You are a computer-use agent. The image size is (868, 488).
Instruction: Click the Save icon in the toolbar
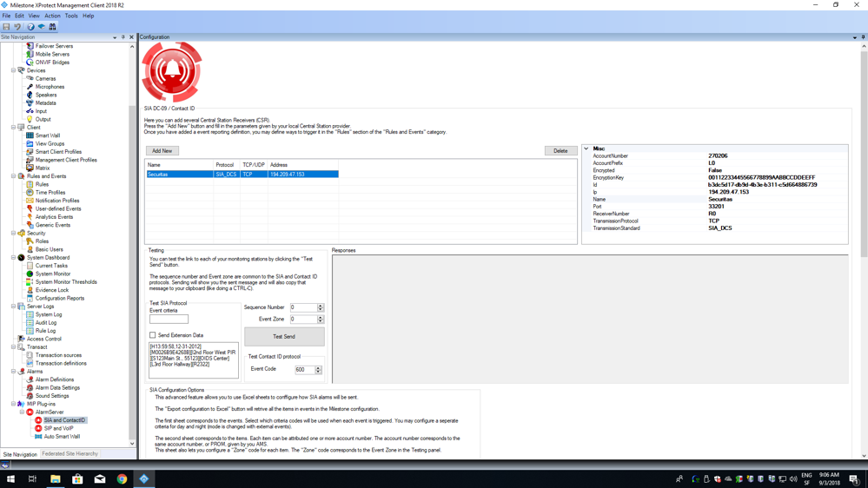(x=6, y=27)
